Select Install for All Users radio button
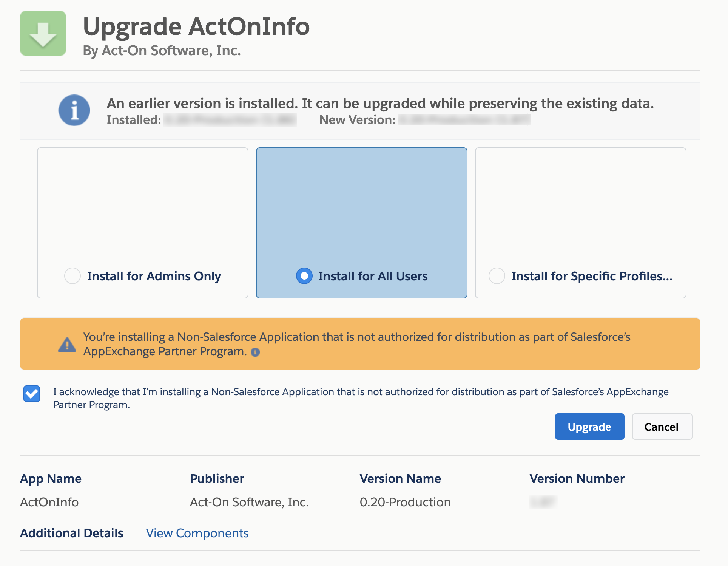 [304, 276]
